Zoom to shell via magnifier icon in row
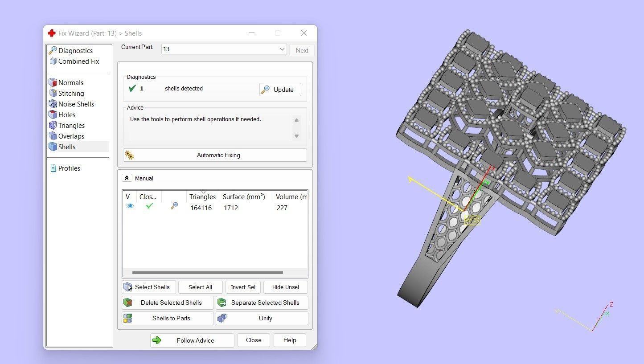 click(x=174, y=206)
